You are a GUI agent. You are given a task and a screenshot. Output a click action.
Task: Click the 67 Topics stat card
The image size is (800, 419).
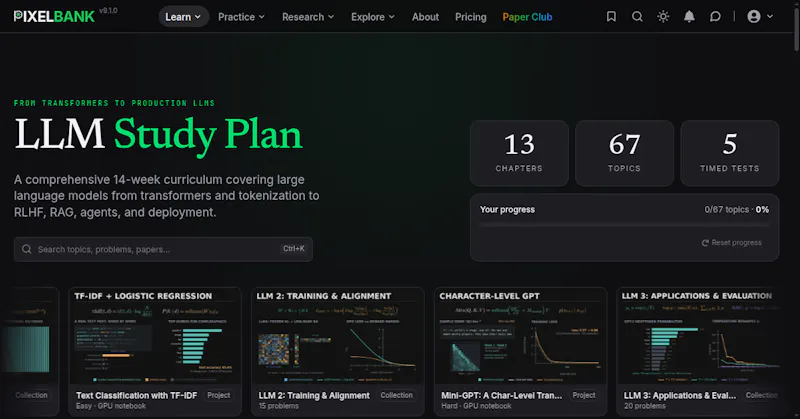624,153
